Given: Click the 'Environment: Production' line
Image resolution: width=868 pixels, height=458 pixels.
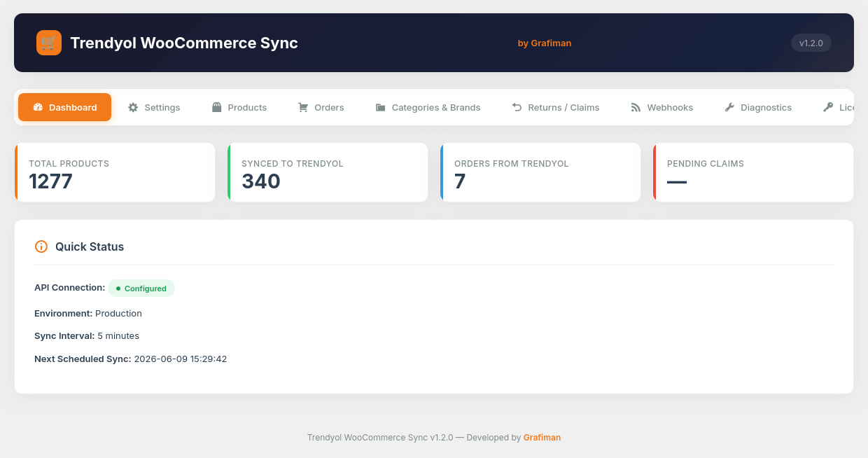Looking at the screenshot, I should 88,313.
